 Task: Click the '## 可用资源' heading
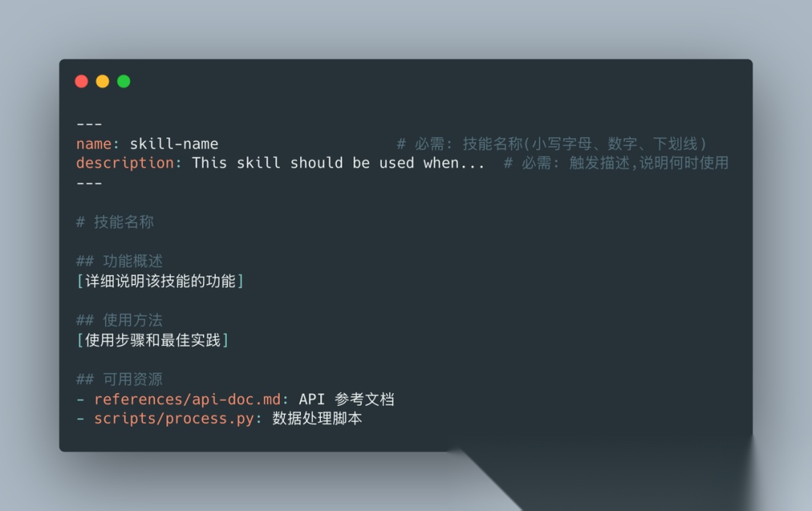coord(119,379)
